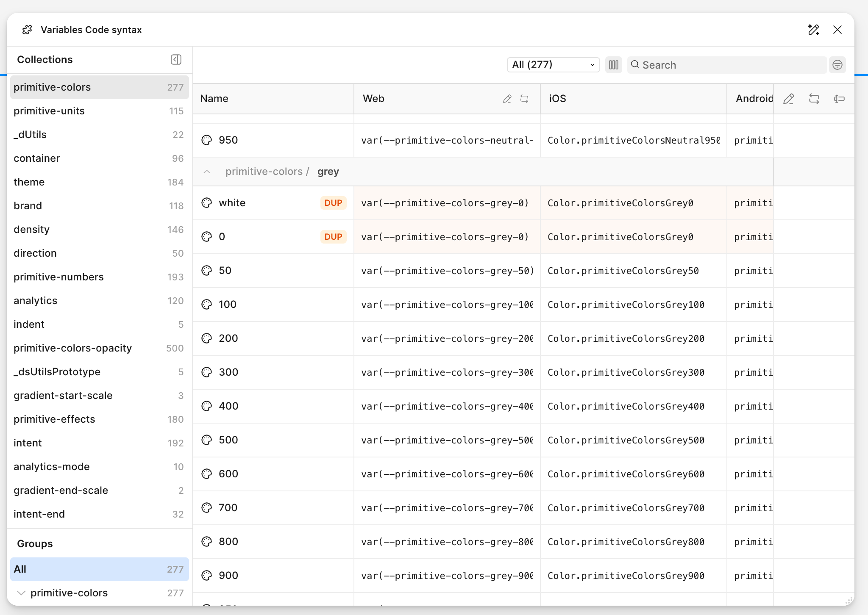This screenshot has width=868, height=615.
Task: Select the _dUtils collection
Action: coord(100,135)
